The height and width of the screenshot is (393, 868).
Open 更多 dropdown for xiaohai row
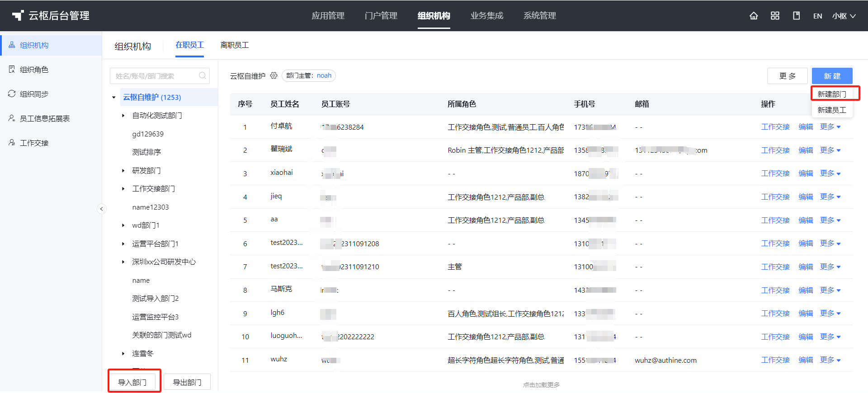(x=830, y=173)
